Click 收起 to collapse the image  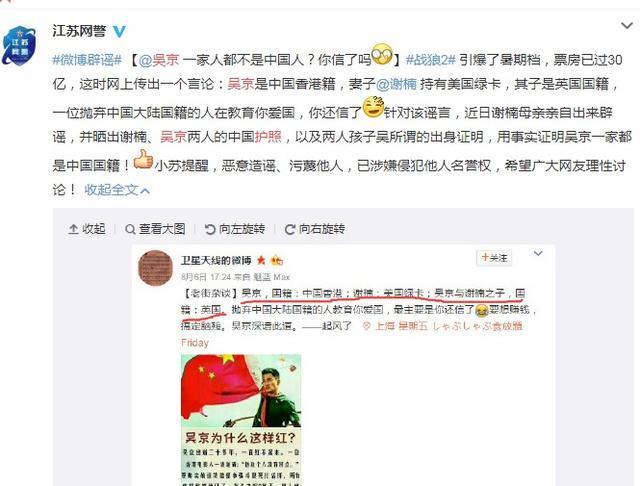tap(87, 229)
